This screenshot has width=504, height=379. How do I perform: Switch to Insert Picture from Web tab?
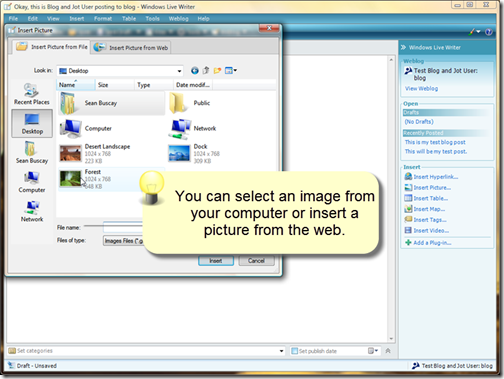pyautogui.click(x=131, y=48)
